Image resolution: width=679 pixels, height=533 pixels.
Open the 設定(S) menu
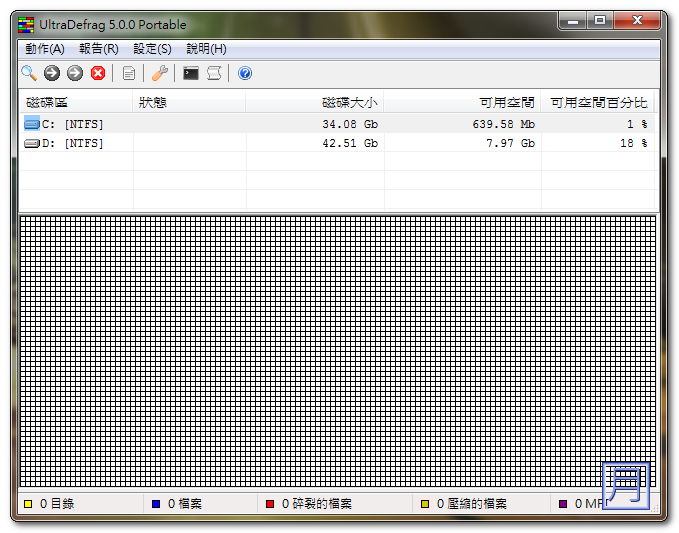tap(152, 49)
